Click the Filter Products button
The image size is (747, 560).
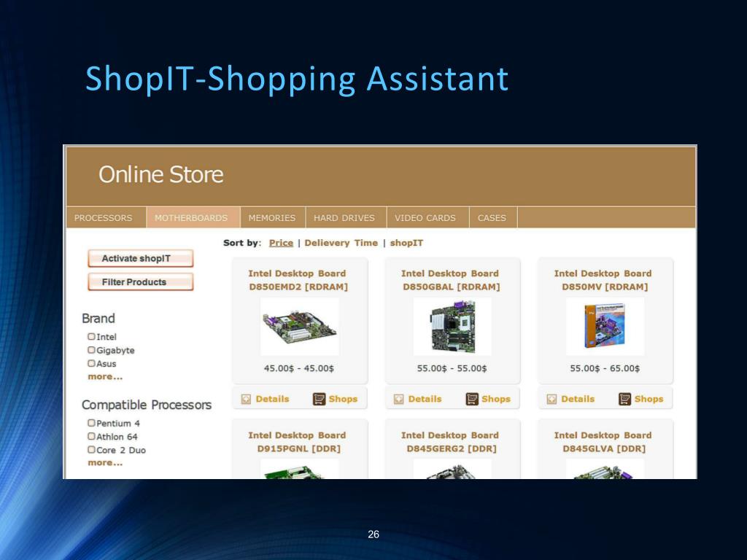click(141, 282)
